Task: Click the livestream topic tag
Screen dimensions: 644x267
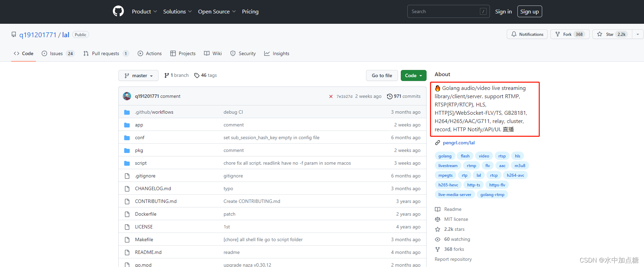Action: (x=448, y=166)
